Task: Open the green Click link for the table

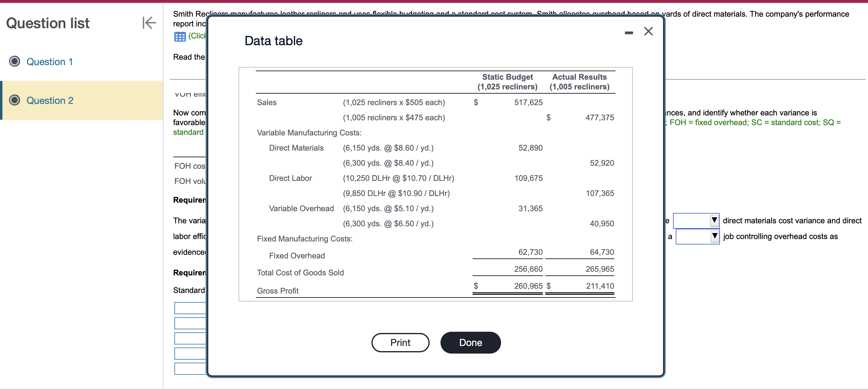Action: [197, 36]
